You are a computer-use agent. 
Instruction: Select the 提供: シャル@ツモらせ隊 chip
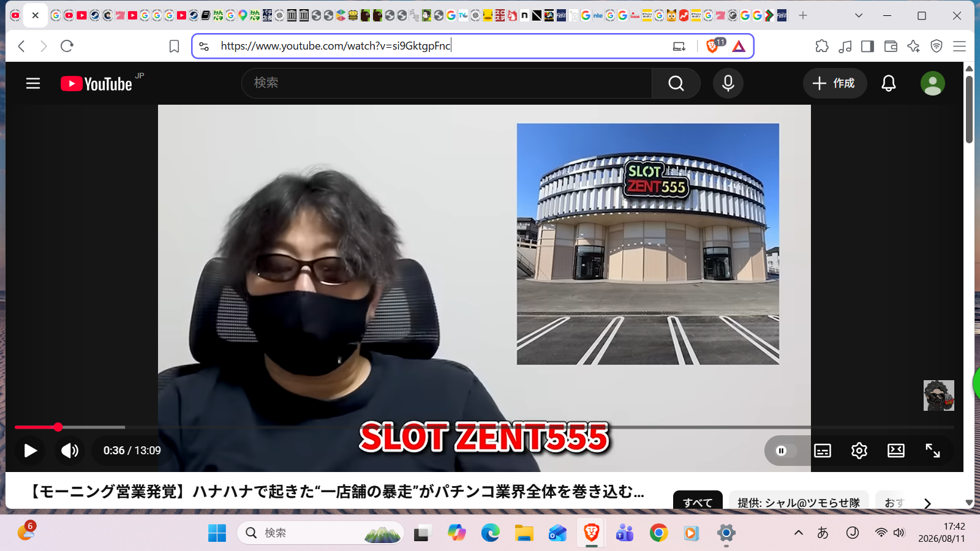(799, 503)
